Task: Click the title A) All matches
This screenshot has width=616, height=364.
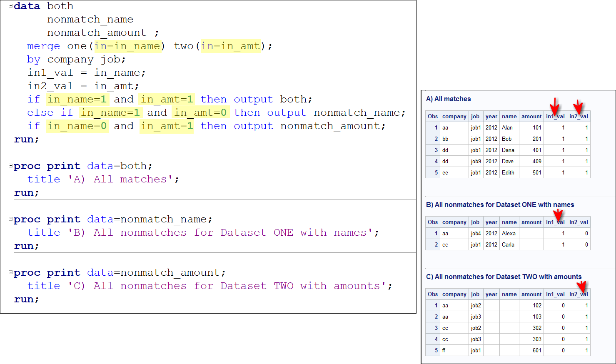Action: click(x=449, y=99)
